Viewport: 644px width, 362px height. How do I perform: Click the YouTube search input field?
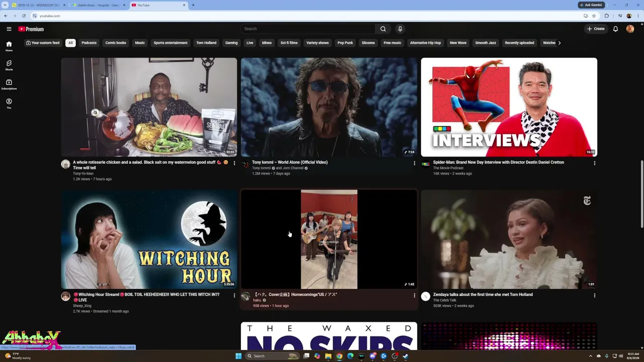308,29
